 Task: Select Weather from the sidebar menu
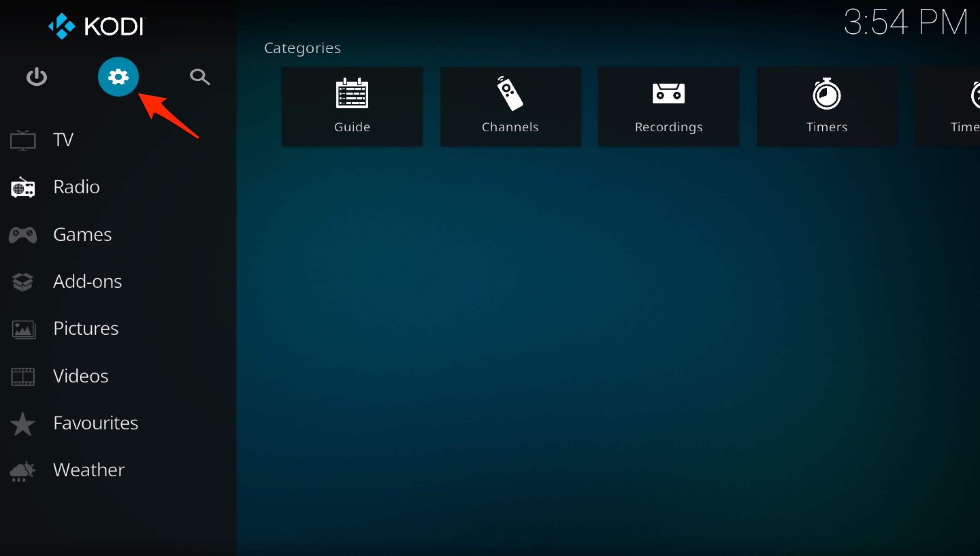[88, 470]
